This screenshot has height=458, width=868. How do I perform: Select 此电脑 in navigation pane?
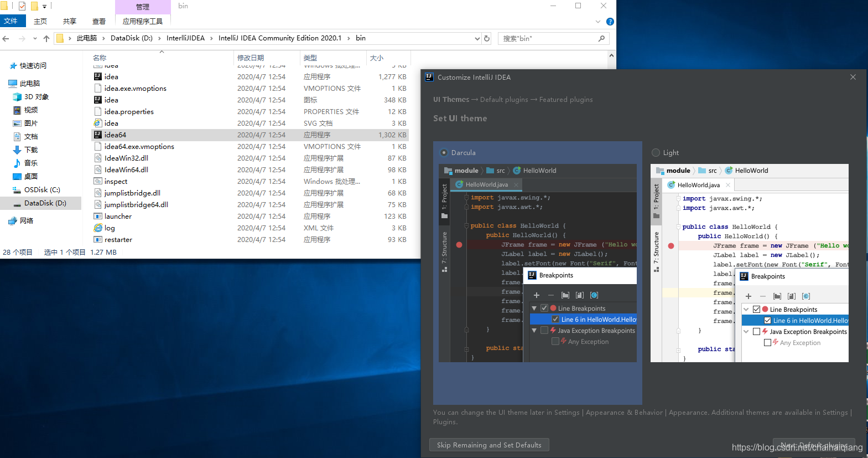[30, 84]
